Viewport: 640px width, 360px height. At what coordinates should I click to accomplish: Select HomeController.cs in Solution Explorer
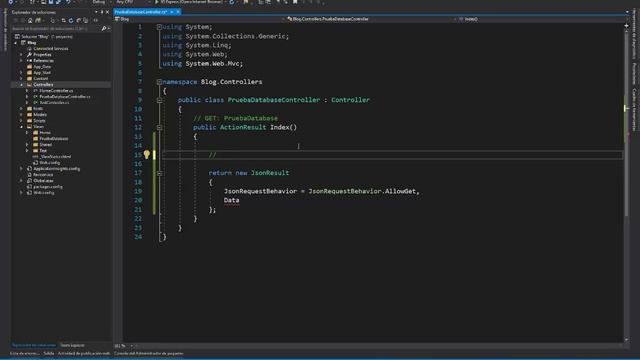coord(56,91)
